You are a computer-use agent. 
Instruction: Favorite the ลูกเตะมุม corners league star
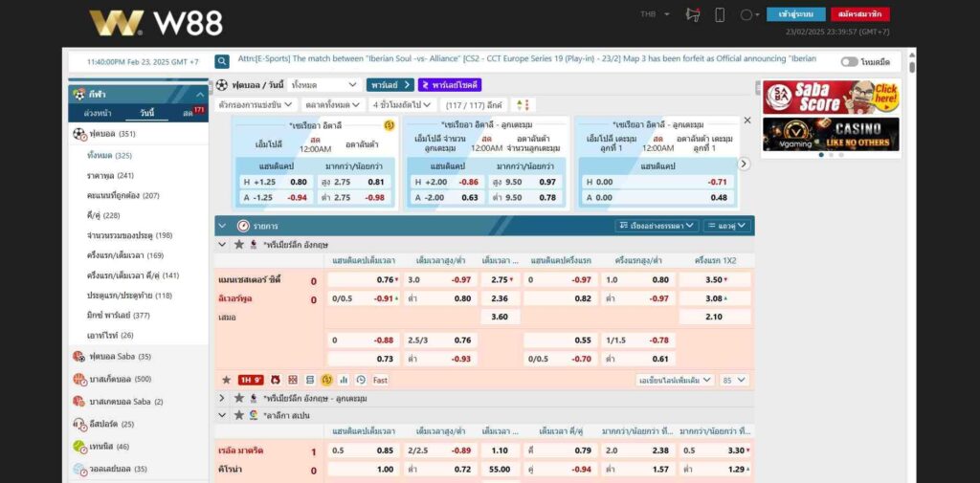click(238, 398)
